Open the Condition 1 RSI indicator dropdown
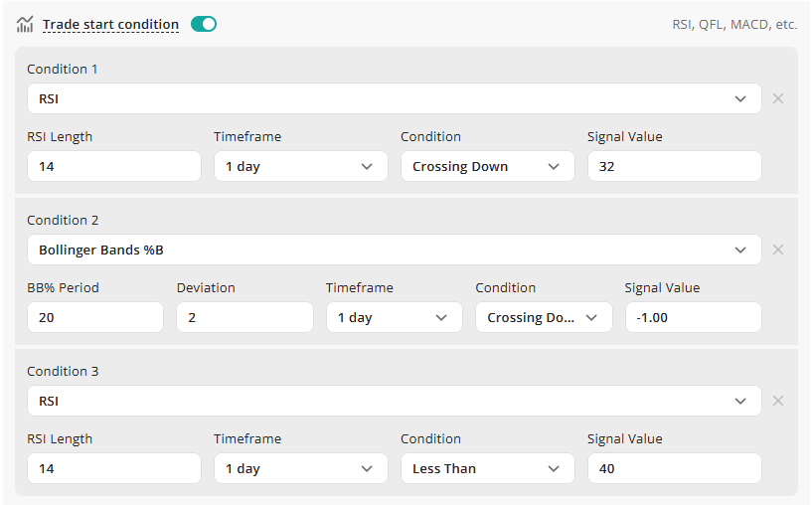 (x=394, y=98)
